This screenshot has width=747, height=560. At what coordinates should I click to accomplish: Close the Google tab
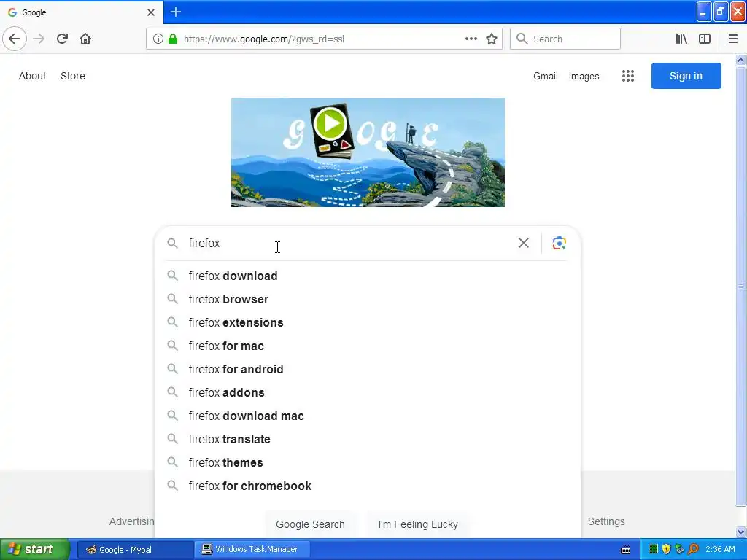[150, 12]
